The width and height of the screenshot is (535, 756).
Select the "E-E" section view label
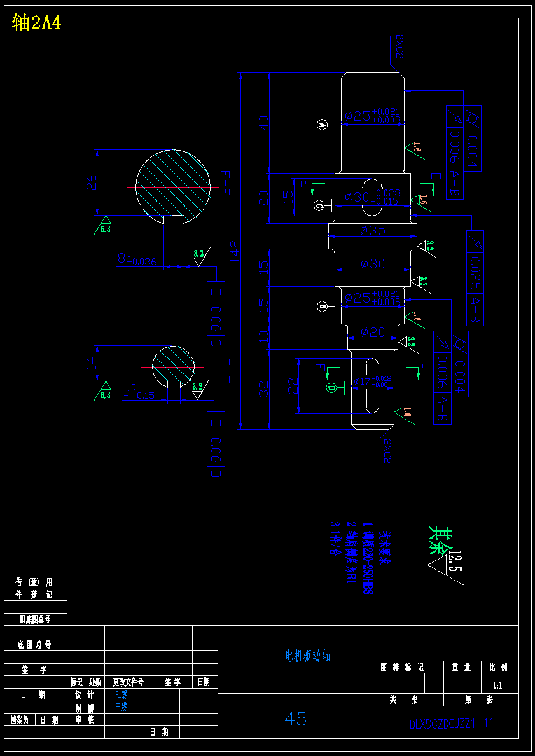pyautogui.click(x=225, y=182)
